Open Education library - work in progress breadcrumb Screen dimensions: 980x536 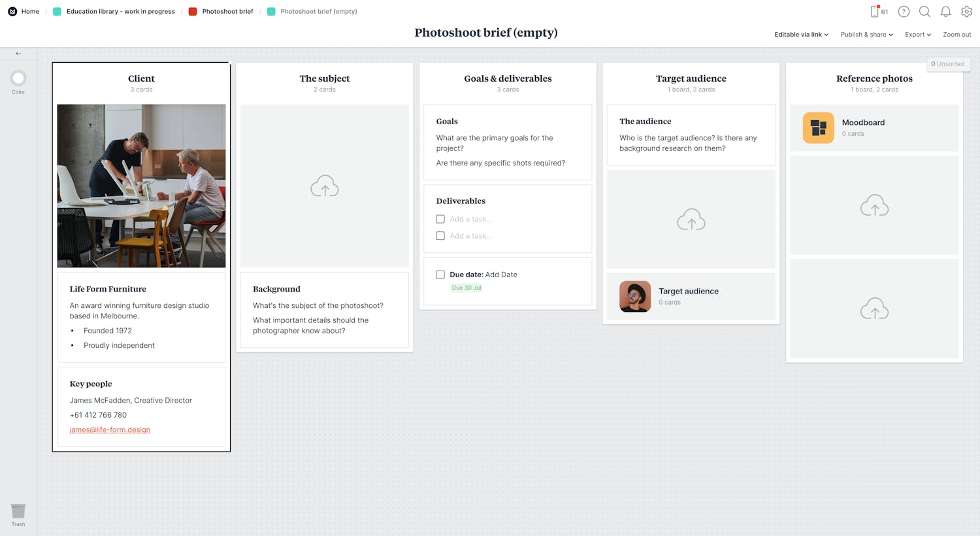(x=120, y=11)
